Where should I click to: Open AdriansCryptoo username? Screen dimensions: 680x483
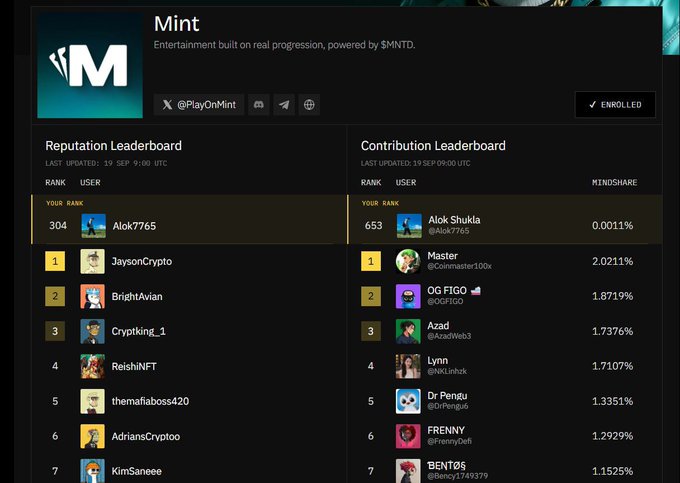click(x=146, y=437)
